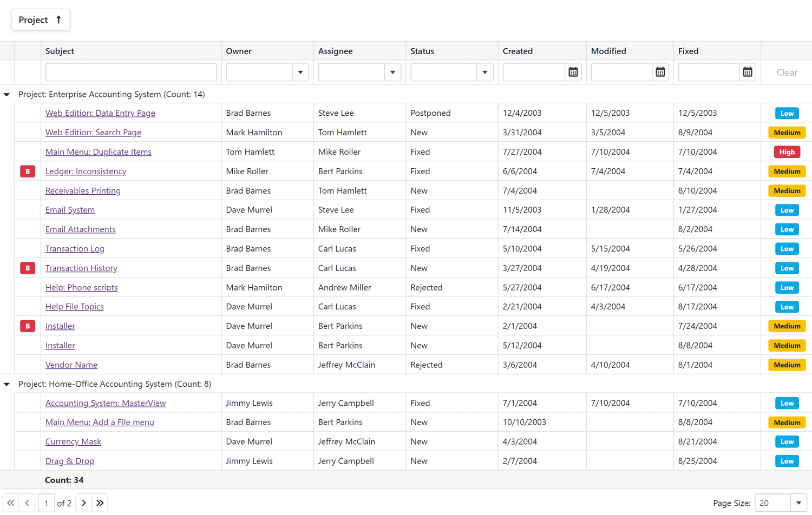This screenshot has height=515, width=812.
Task: Open the Web Edition: Data Entry Page link
Action: tap(100, 113)
